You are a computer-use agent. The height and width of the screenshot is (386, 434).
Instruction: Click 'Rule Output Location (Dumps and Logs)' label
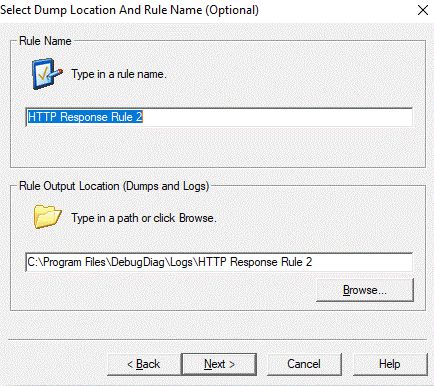coord(114,186)
